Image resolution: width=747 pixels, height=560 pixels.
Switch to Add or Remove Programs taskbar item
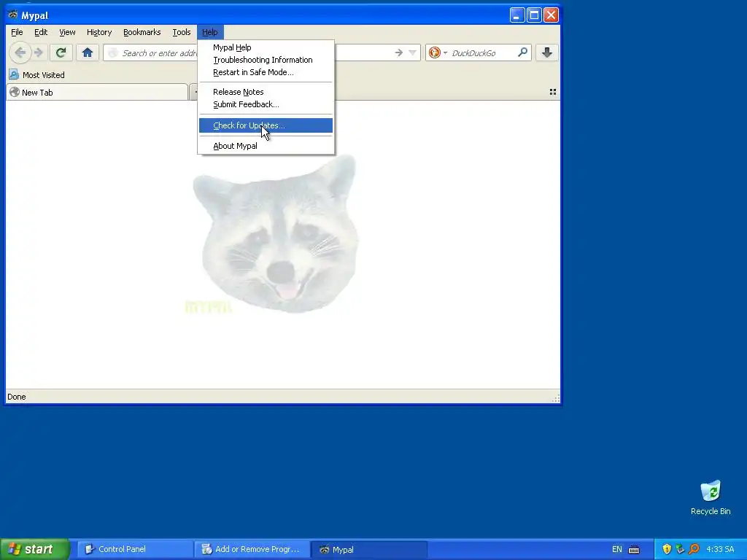tap(252, 549)
